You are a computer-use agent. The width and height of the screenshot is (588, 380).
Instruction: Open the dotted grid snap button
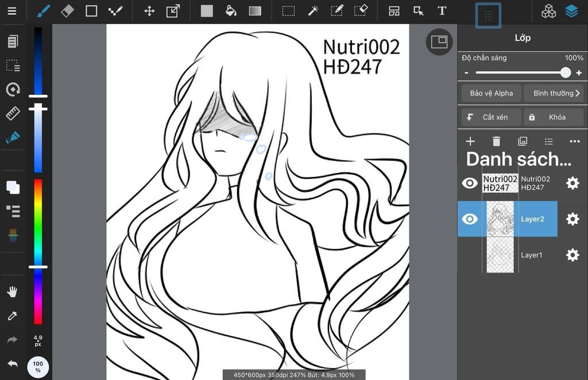click(x=488, y=16)
